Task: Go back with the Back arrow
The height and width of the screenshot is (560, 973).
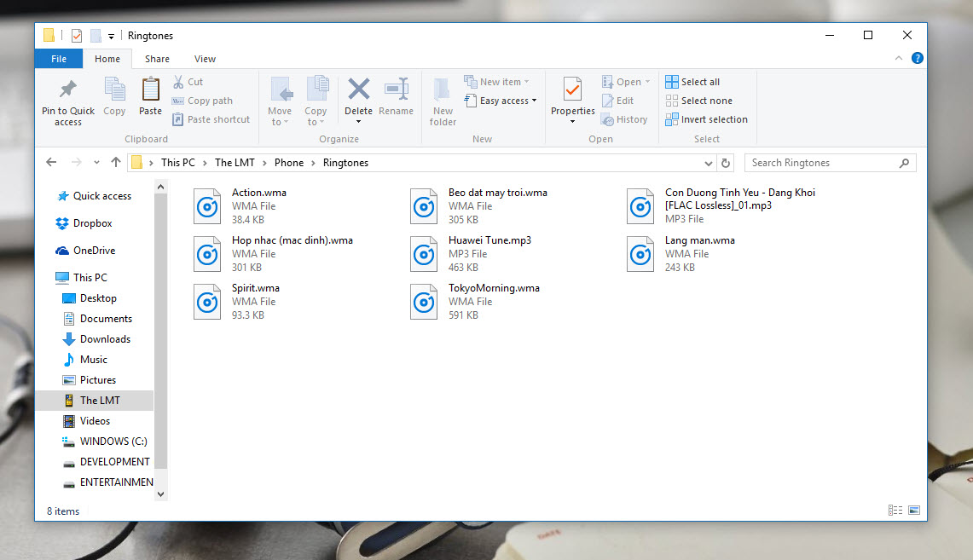Action: click(x=51, y=163)
